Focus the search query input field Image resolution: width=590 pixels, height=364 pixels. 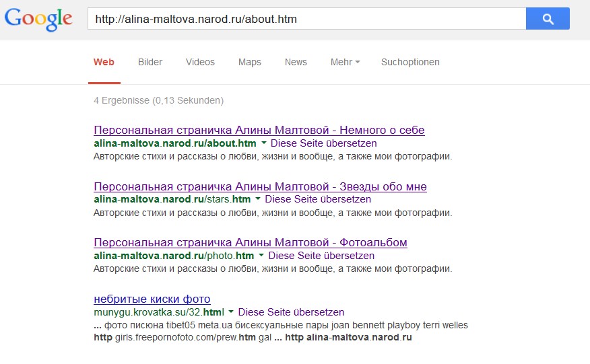306,18
